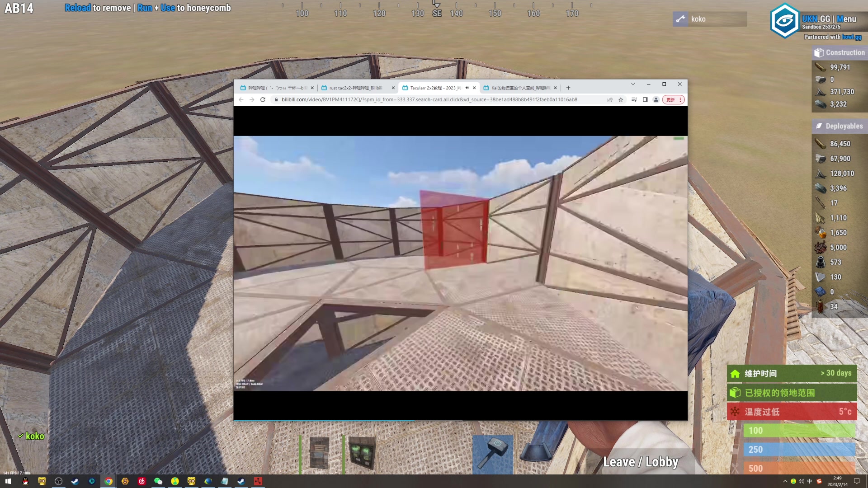Open the media control icon in Chrome toolbar
The height and width of the screenshot is (488, 868).
point(634,100)
